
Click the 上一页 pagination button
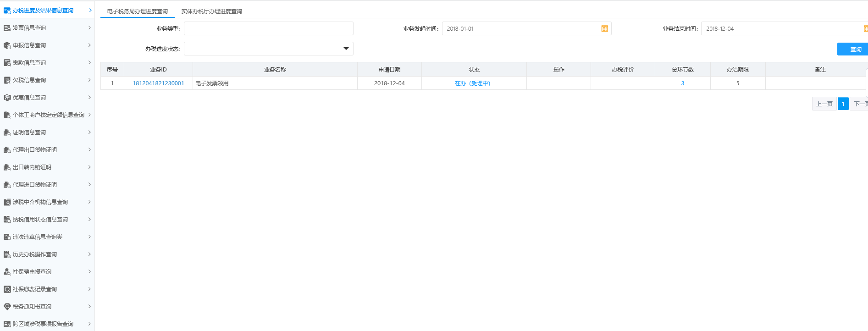coord(824,104)
